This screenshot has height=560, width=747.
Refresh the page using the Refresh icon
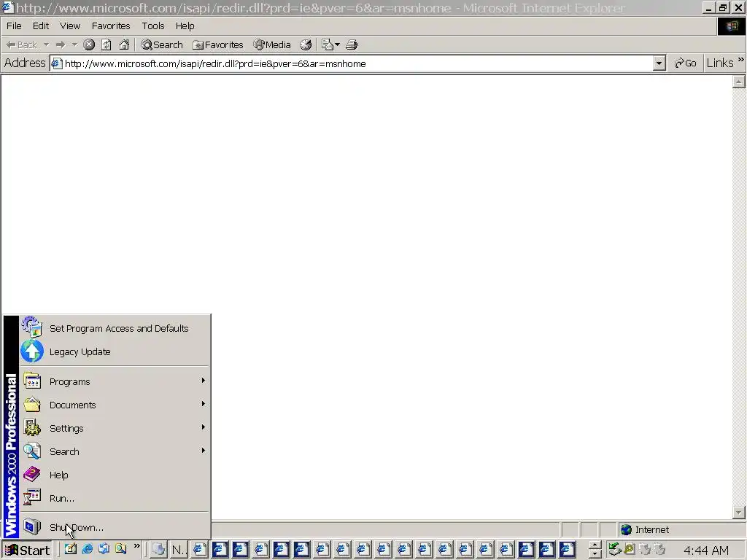pyautogui.click(x=107, y=44)
